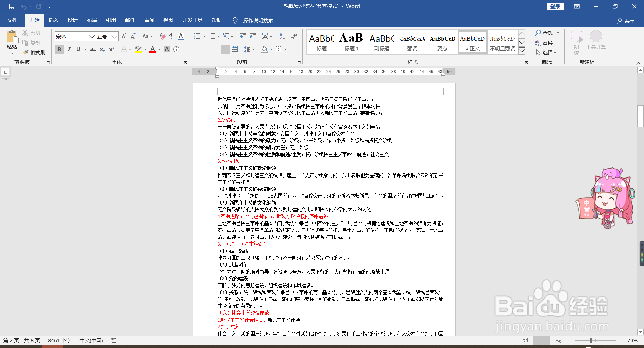Toggle underline formatting
Image resolution: width=644 pixels, height=348 pixels.
(x=78, y=49)
